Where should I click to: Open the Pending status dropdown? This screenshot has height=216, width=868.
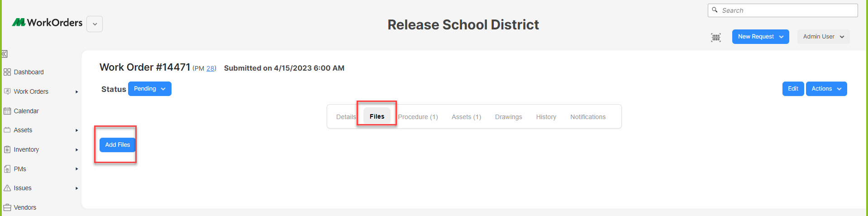coord(150,89)
